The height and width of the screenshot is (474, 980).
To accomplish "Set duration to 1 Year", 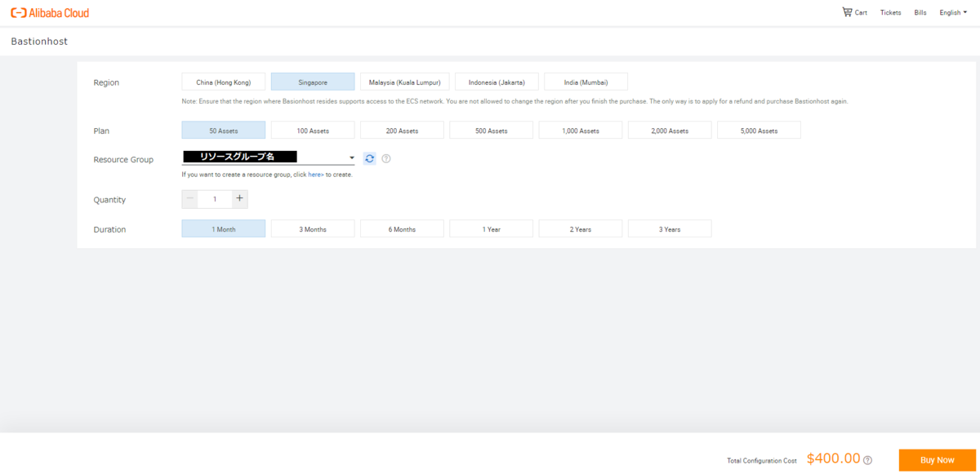I will 491,229.
